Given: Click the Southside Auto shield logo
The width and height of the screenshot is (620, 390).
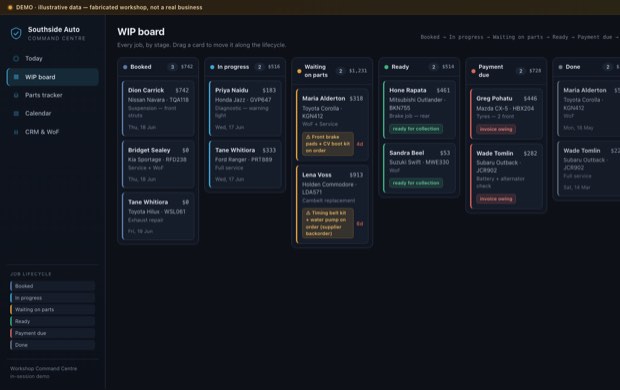Looking at the screenshot, I should 16,34.
